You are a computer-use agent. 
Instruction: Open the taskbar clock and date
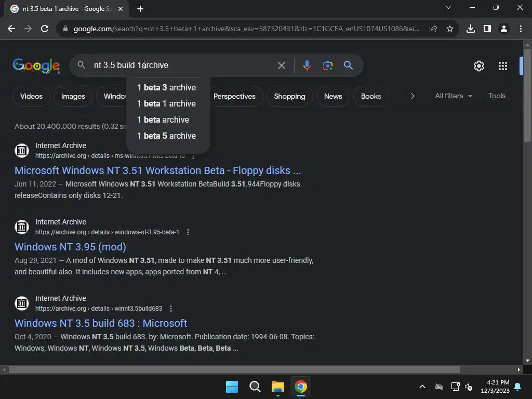tap(495, 387)
